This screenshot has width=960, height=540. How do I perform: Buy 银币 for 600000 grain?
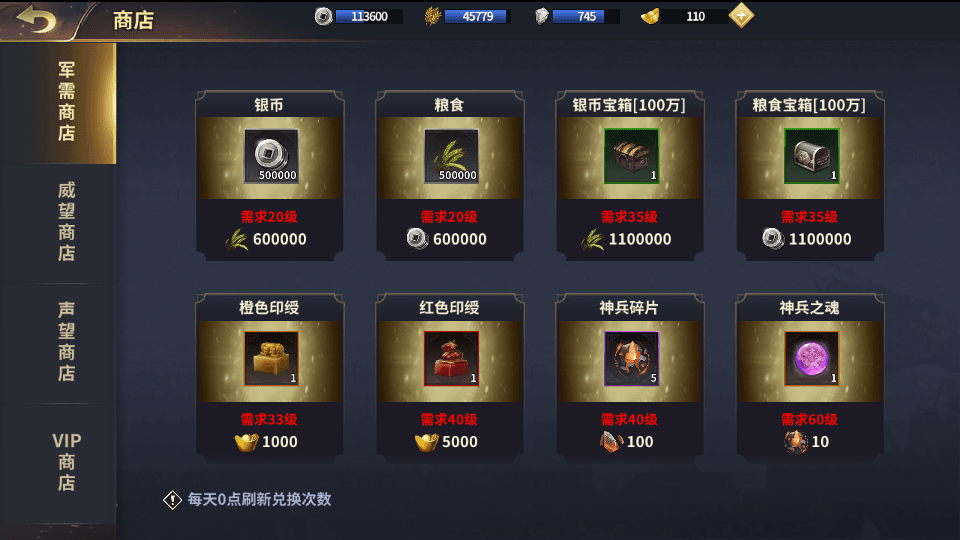[269, 239]
